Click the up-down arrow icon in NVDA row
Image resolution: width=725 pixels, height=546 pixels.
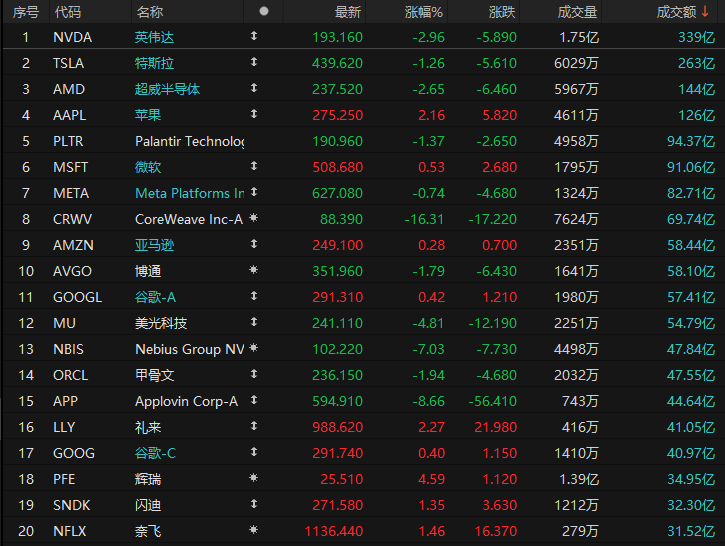coord(254,36)
